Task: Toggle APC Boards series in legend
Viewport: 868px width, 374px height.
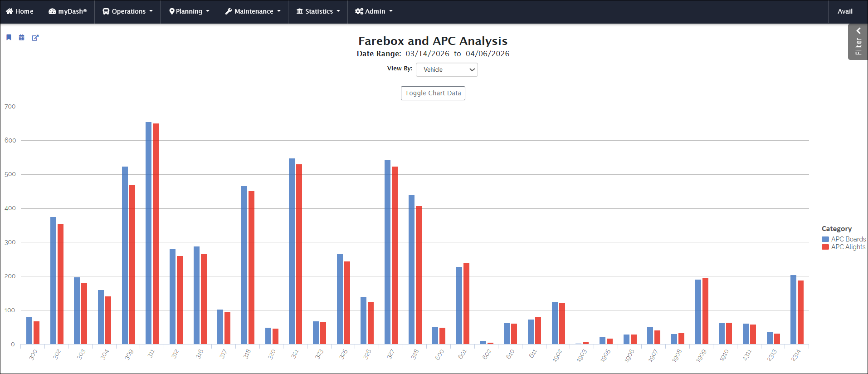Action: click(x=848, y=239)
